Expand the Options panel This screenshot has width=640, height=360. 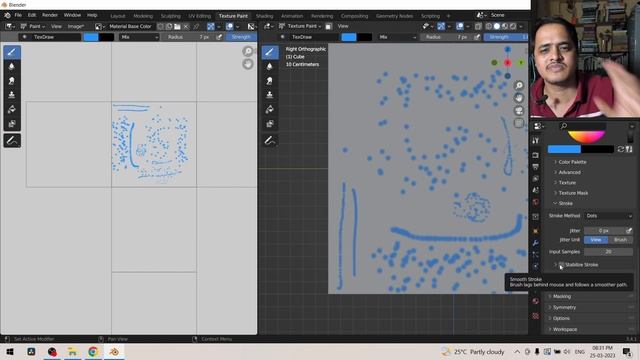coord(561,318)
